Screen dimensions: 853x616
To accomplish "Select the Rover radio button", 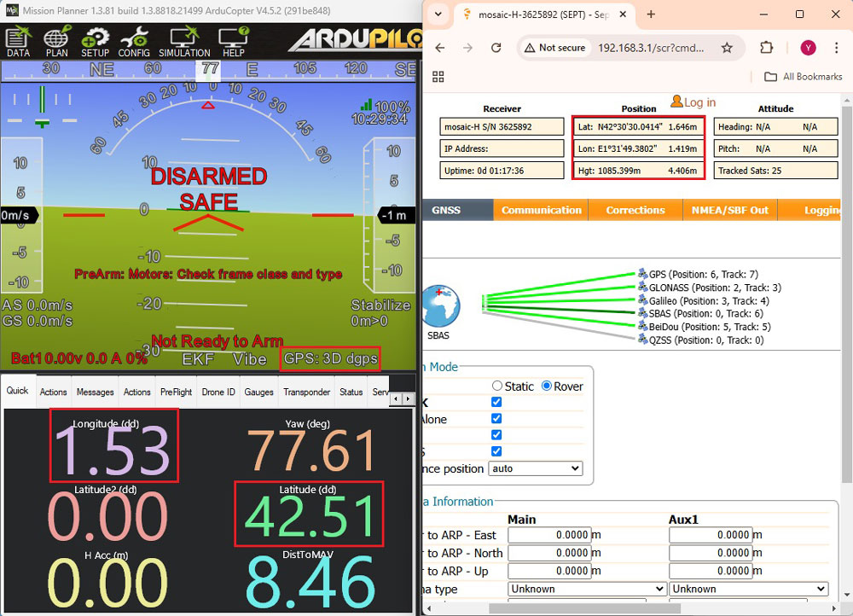I will pos(547,386).
